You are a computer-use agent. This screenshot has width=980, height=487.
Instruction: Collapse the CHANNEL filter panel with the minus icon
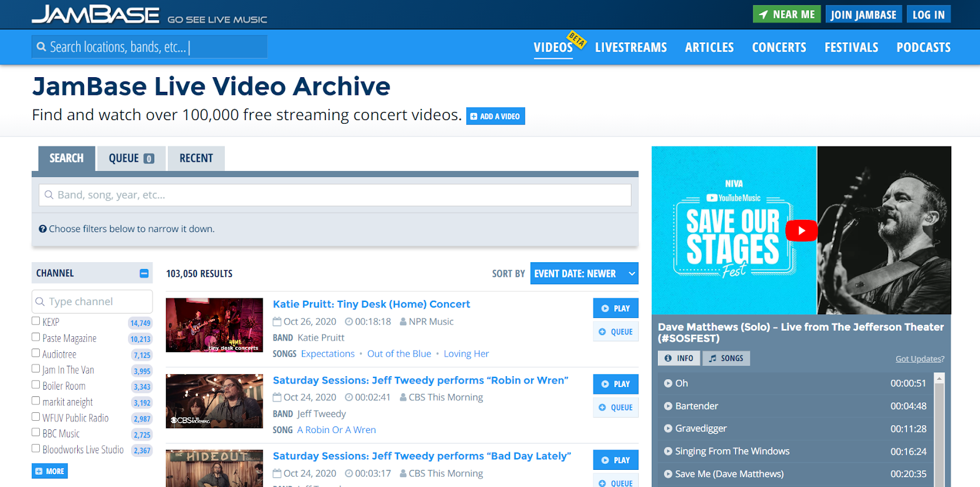144,273
